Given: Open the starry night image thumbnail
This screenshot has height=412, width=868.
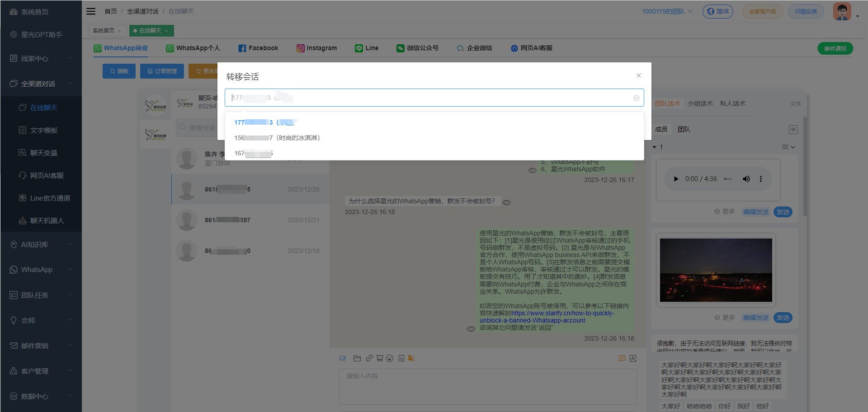Looking at the screenshot, I should point(716,270).
